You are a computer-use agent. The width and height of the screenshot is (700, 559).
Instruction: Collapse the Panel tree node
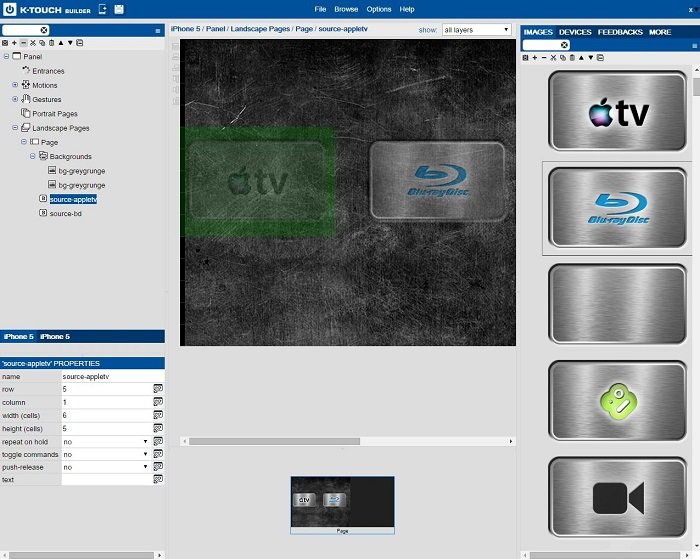pos(6,56)
